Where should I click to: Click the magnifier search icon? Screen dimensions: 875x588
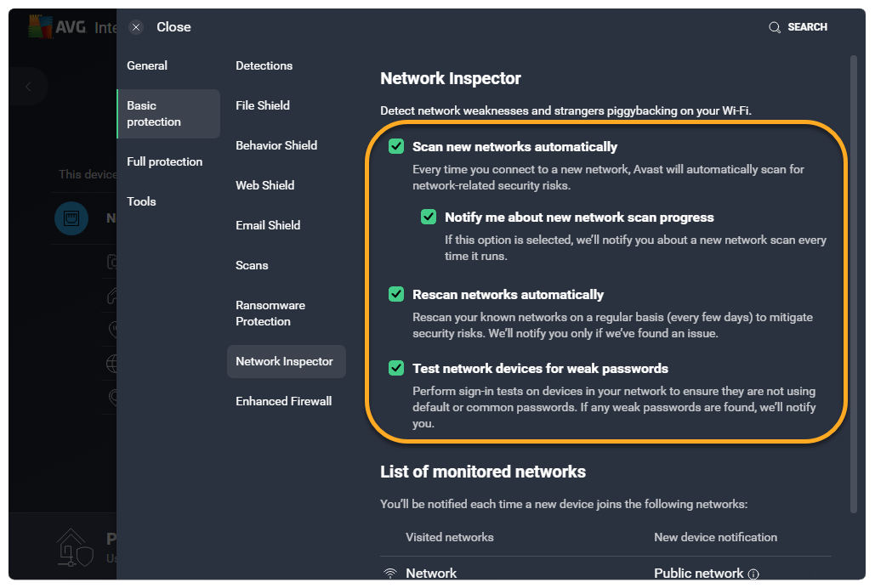775,27
